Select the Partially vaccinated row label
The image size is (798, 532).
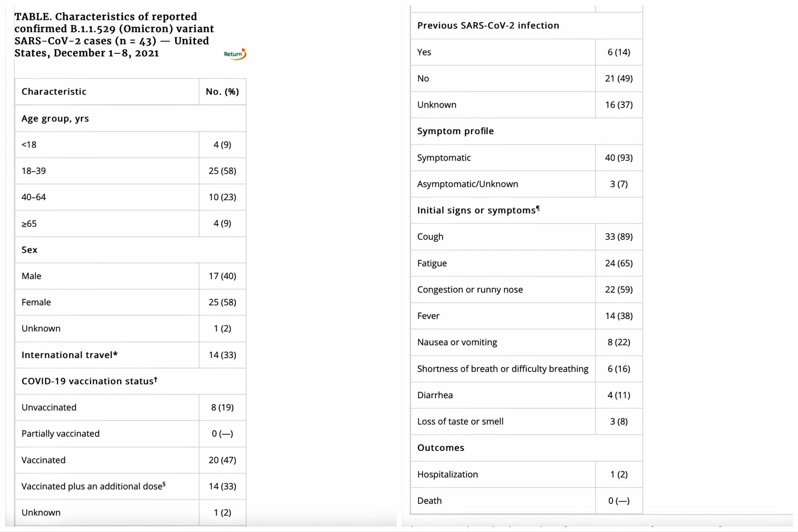click(60, 434)
